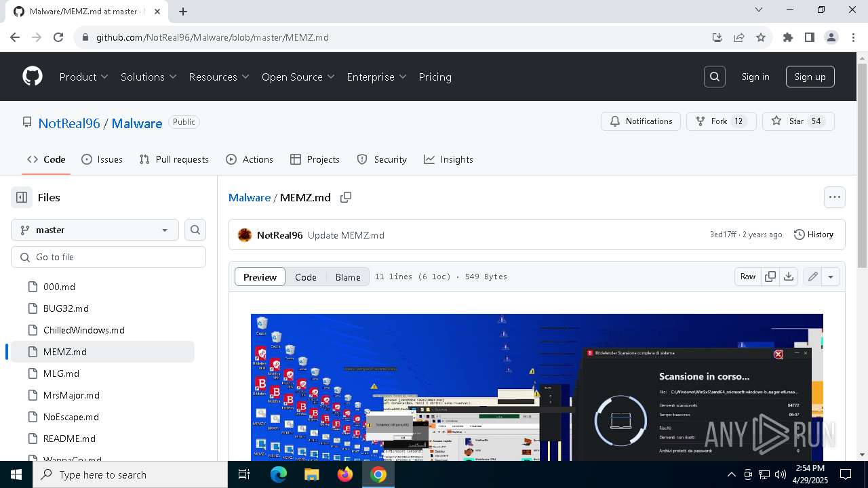Expand the Open Source menu

pos(298,77)
